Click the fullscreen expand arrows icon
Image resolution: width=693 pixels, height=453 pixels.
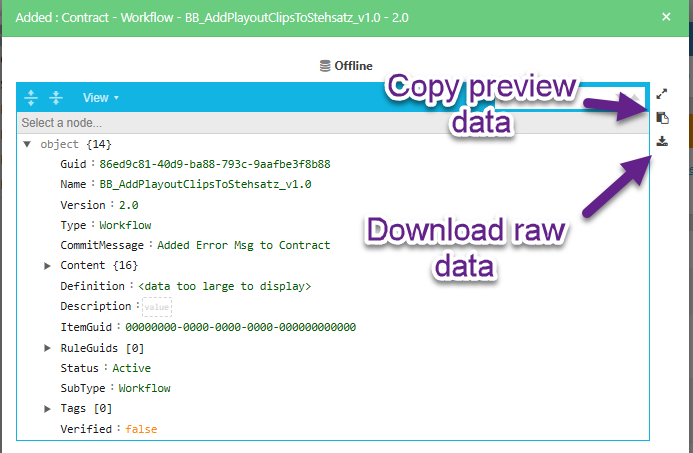pyautogui.click(x=662, y=94)
